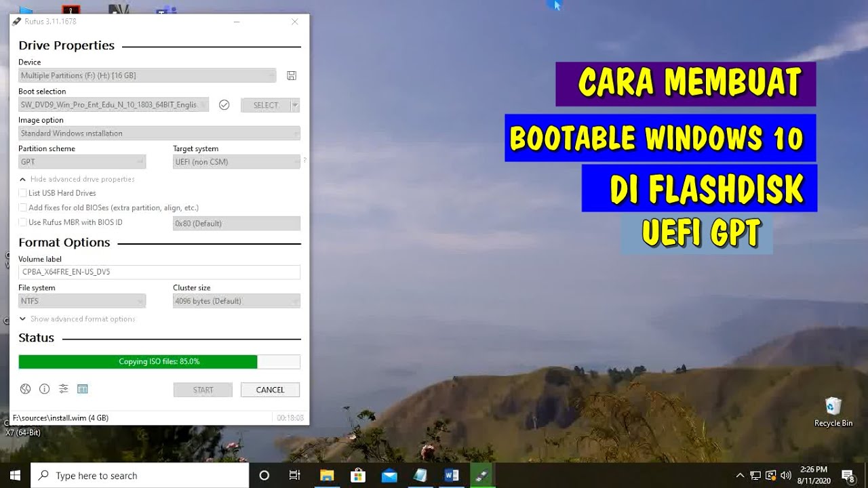Show hidden system tray icons
Viewport: 868px width, 488px height.
point(740,475)
